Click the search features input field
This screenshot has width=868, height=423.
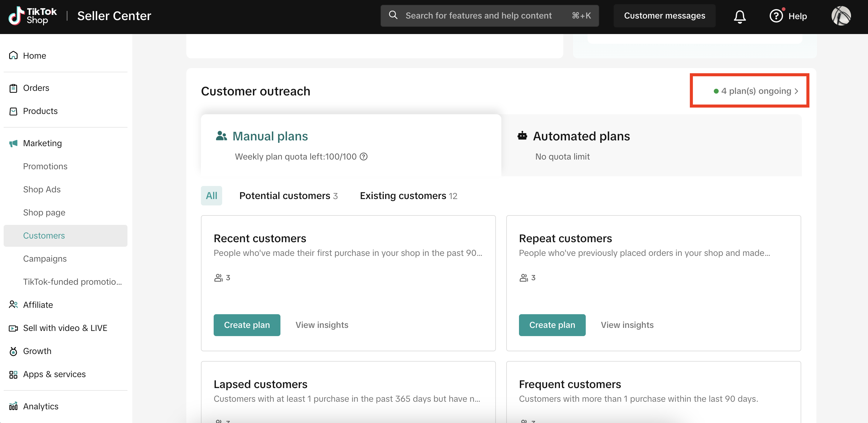(479, 16)
